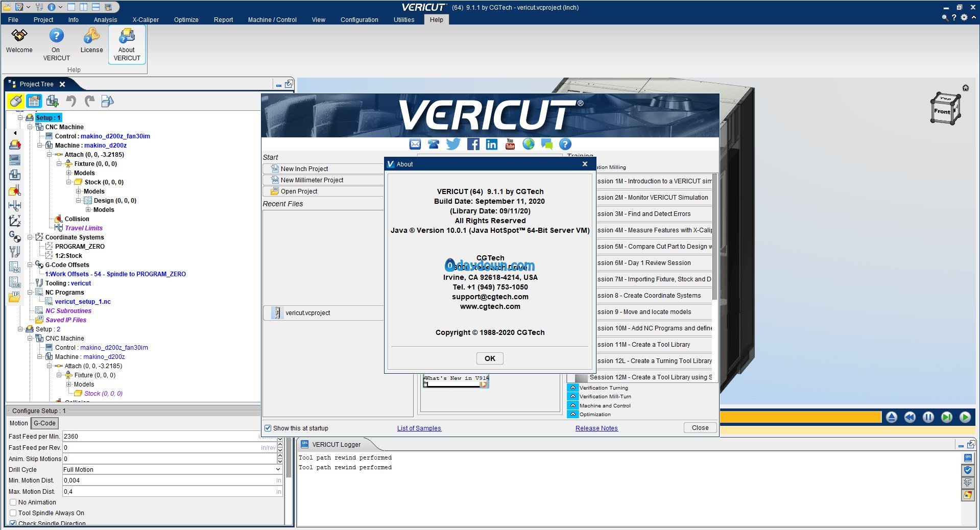Click the redo arrow in Project Tree toolbar
The width and height of the screenshot is (980, 530).
click(89, 101)
